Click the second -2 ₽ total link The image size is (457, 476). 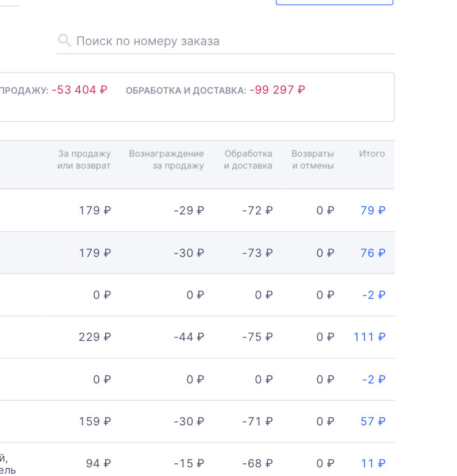(372, 379)
